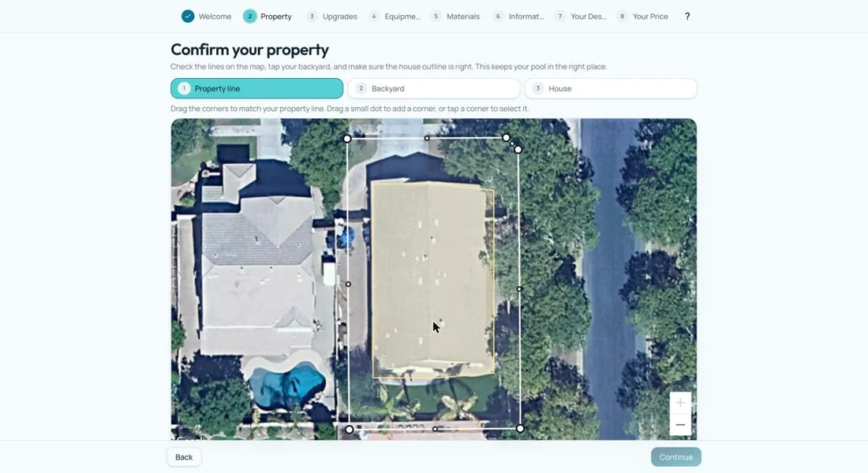Go to the Property step
Viewport: 868px width, 473px height.
click(268, 17)
